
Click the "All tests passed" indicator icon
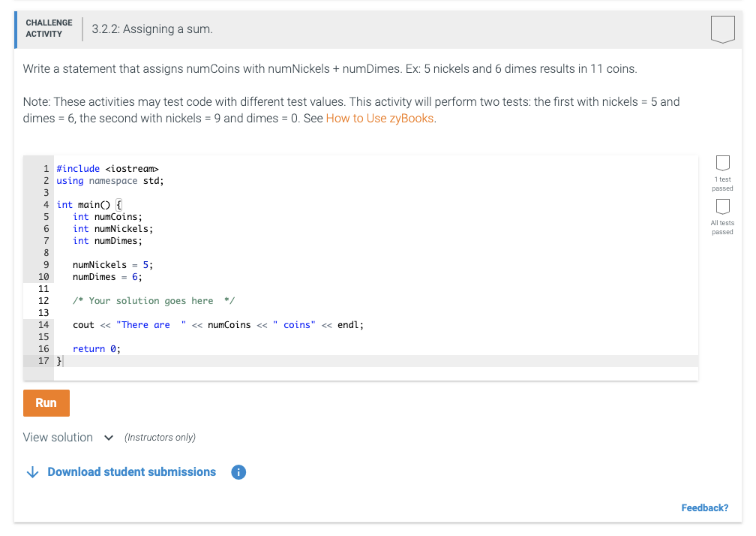[x=722, y=206]
